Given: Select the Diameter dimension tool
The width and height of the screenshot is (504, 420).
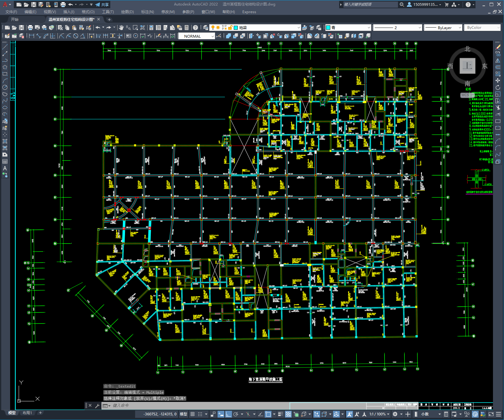Looking at the screenshot, I should pos(76,36).
